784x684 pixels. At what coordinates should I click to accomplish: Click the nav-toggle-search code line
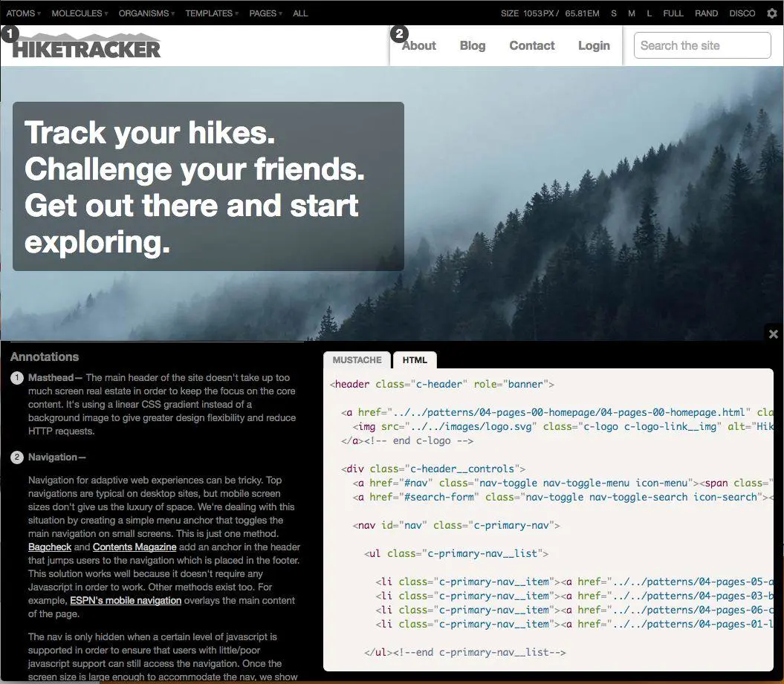coord(563,497)
